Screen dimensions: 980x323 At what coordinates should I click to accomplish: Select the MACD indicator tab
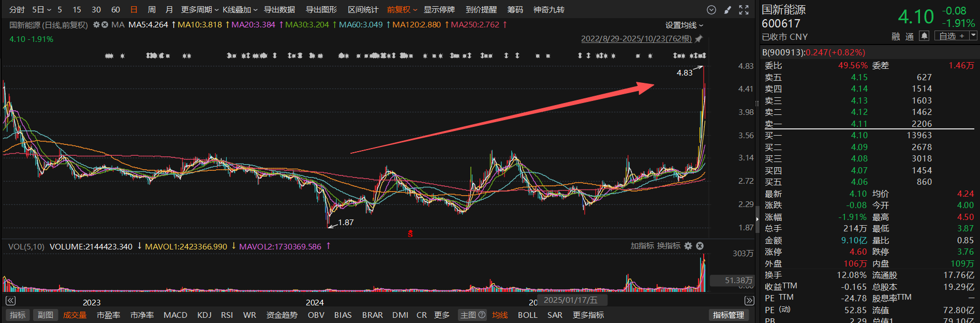pos(175,315)
